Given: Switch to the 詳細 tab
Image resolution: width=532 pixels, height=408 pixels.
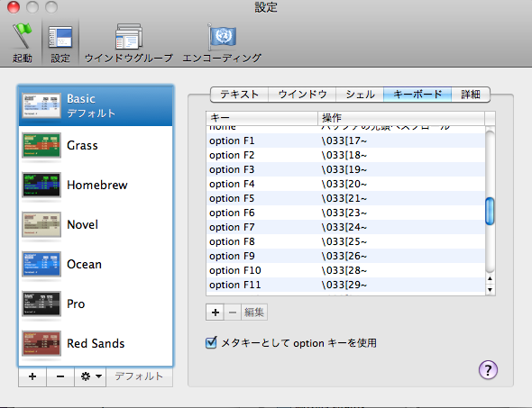Looking at the screenshot, I should 471,95.
